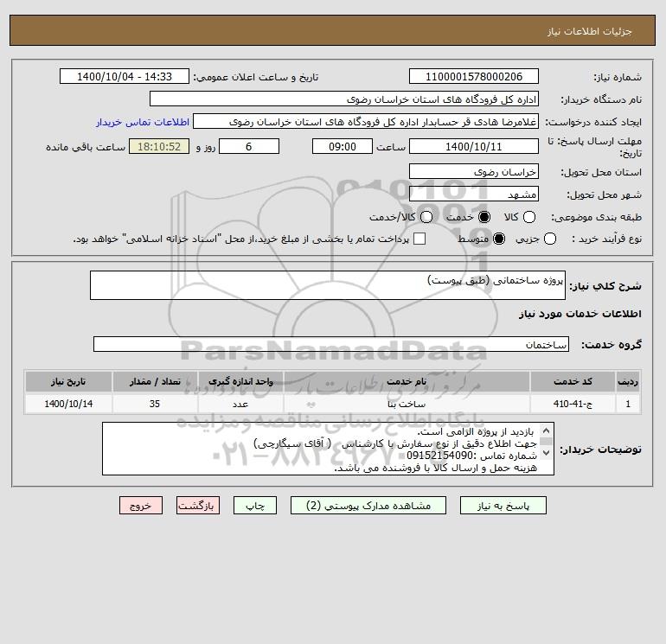
Task: Click the general description field پروژه ساختمانی
Action: 328,285
